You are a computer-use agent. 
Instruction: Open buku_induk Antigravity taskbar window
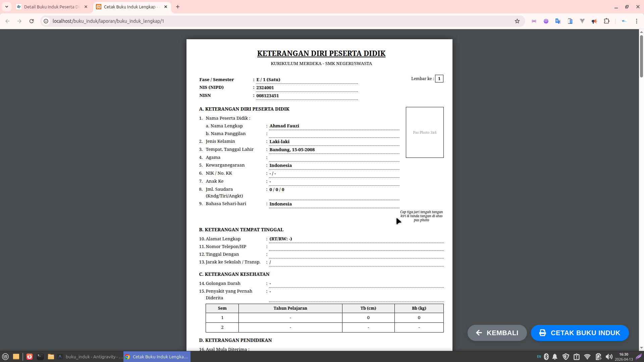pos(91,357)
